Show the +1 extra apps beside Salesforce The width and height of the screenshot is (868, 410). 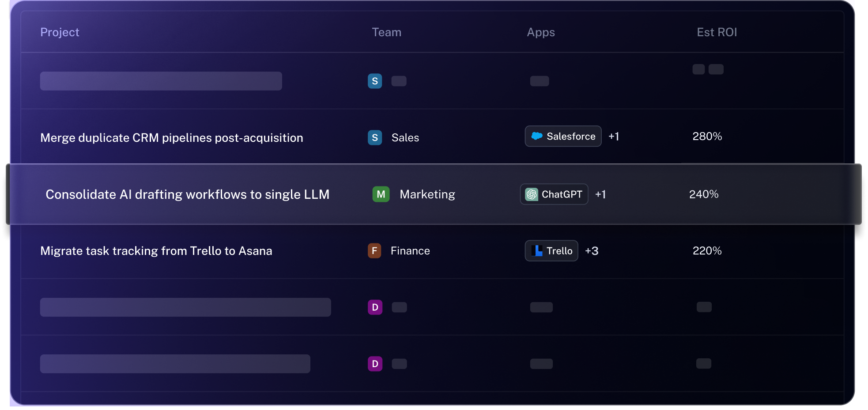coord(614,137)
